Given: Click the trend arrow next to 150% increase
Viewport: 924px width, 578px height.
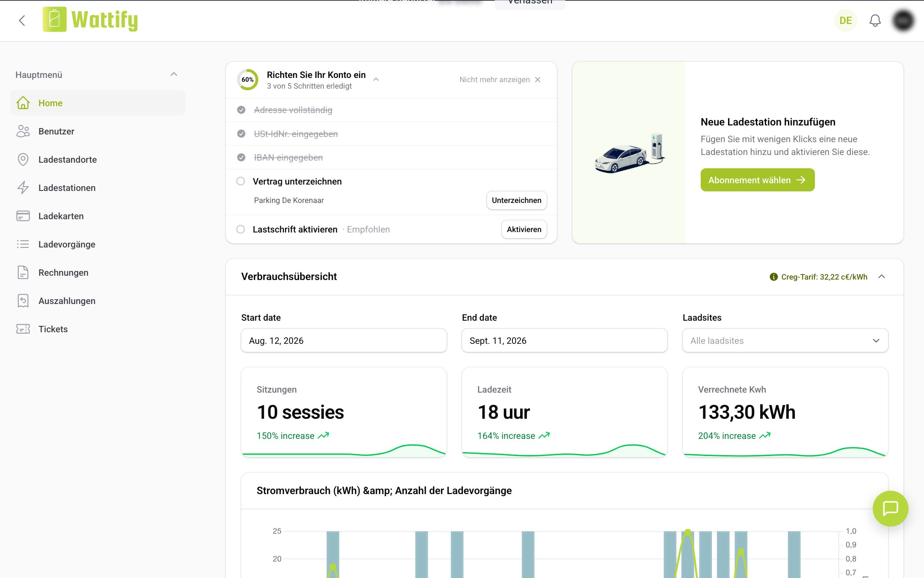Looking at the screenshot, I should (x=324, y=435).
